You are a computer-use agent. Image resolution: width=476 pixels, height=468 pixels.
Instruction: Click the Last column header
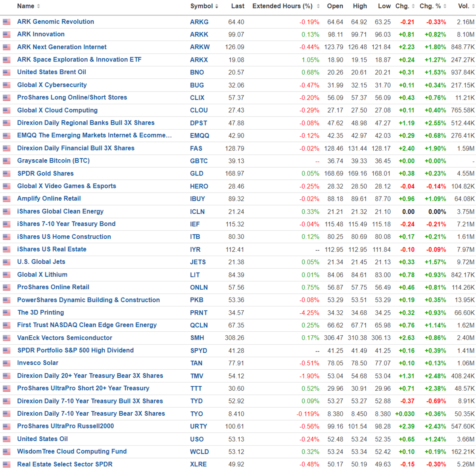pos(238,6)
